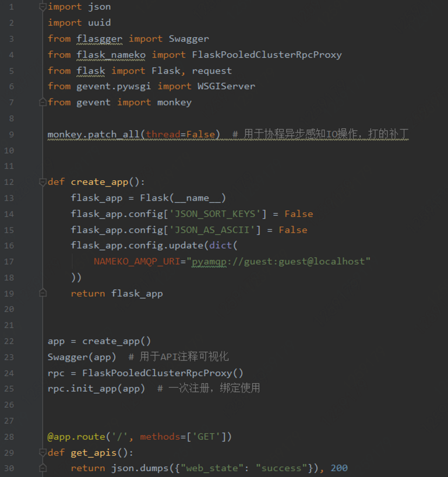Collapse the get_apis function fold marker

43,453
